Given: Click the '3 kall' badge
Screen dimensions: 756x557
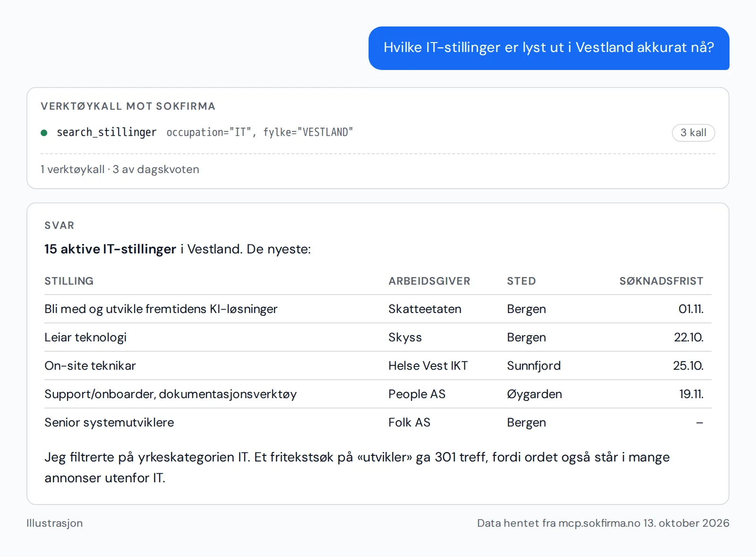Looking at the screenshot, I should (x=693, y=133).
